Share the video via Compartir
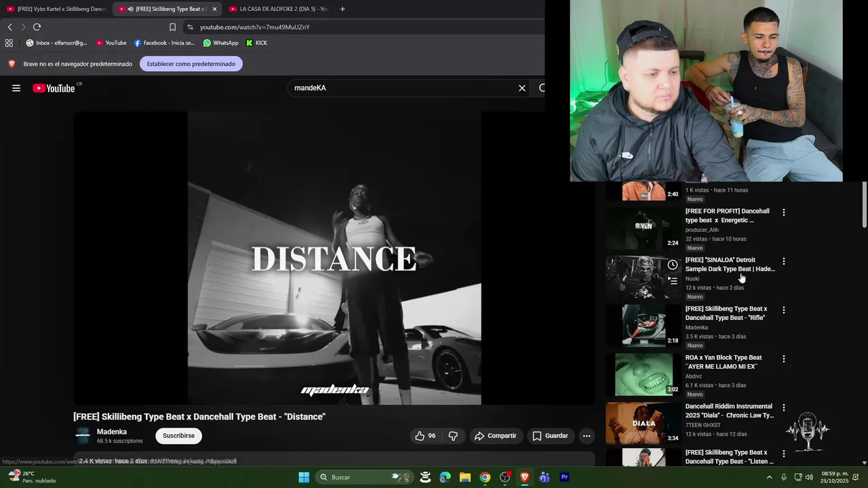Image resolution: width=868 pixels, height=488 pixels. [495, 436]
